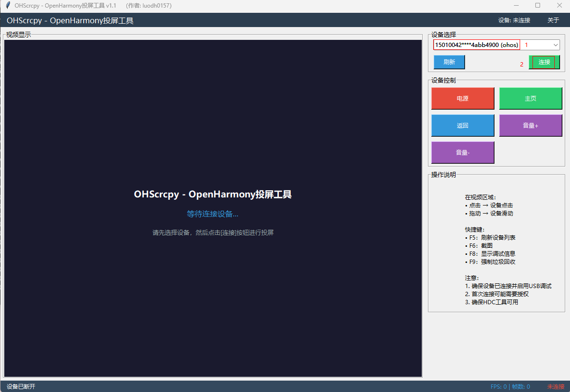Expand device list via dropdown arrow

pyautogui.click(x=556, y=45)
